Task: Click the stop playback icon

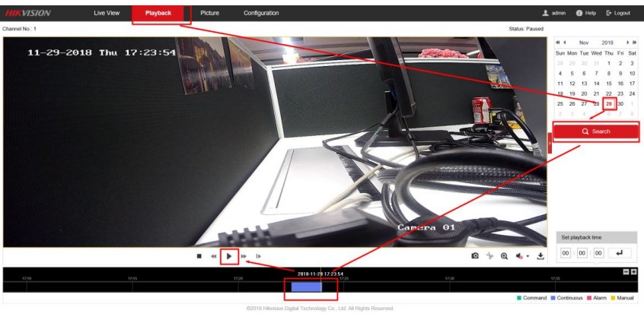Action: tap(199, 257)
